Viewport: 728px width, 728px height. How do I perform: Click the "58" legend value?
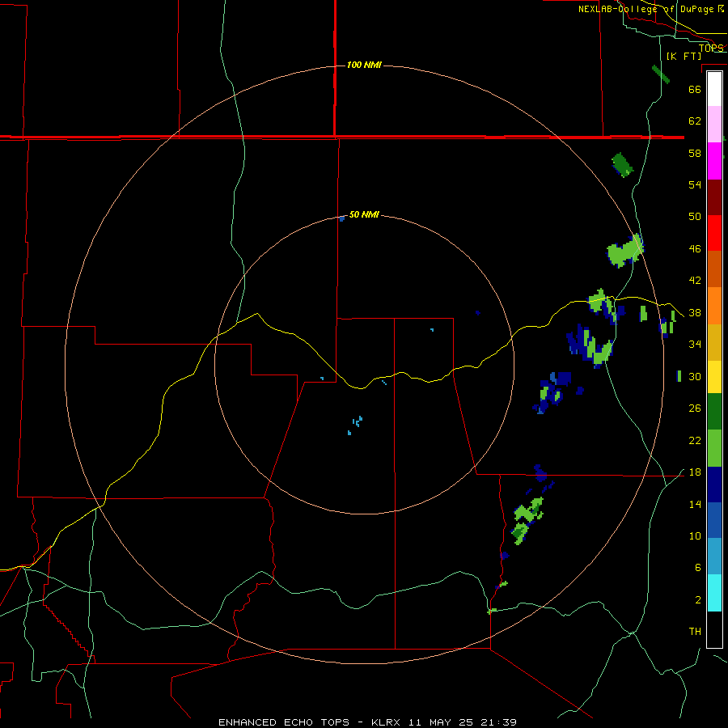click(x=695, y=153)
